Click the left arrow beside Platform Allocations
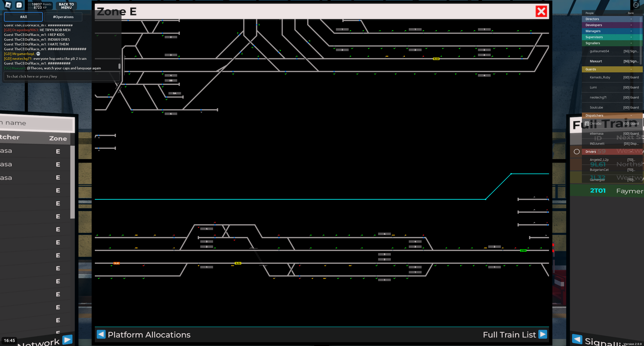 pyautogui.click(x=101, y=334)
